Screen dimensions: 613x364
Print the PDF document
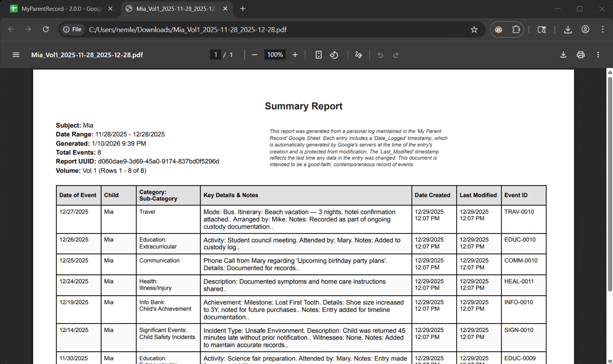pos(581,54)
